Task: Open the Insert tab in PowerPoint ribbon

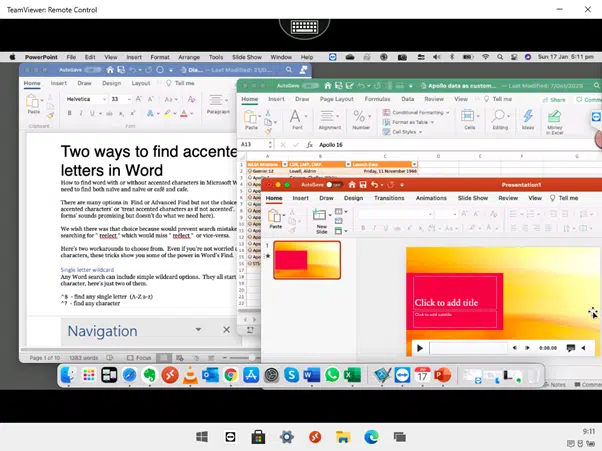Action: point(300,198)
